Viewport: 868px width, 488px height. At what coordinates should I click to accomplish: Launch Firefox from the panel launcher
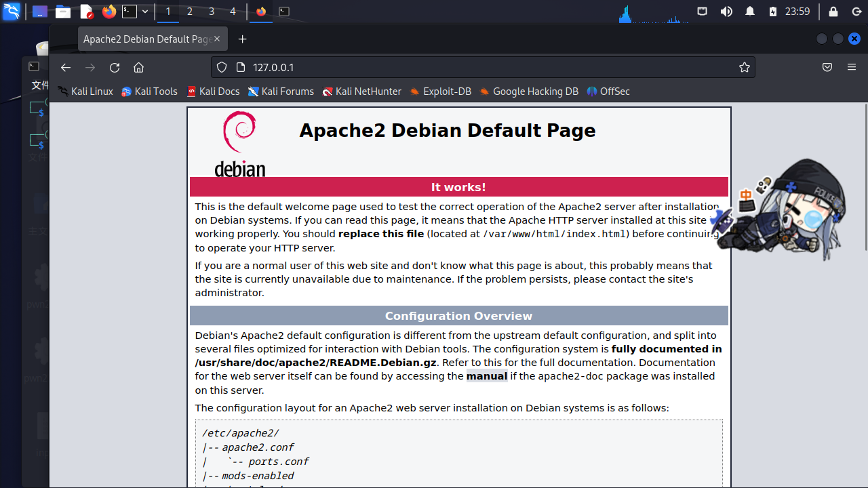point(109,12)
